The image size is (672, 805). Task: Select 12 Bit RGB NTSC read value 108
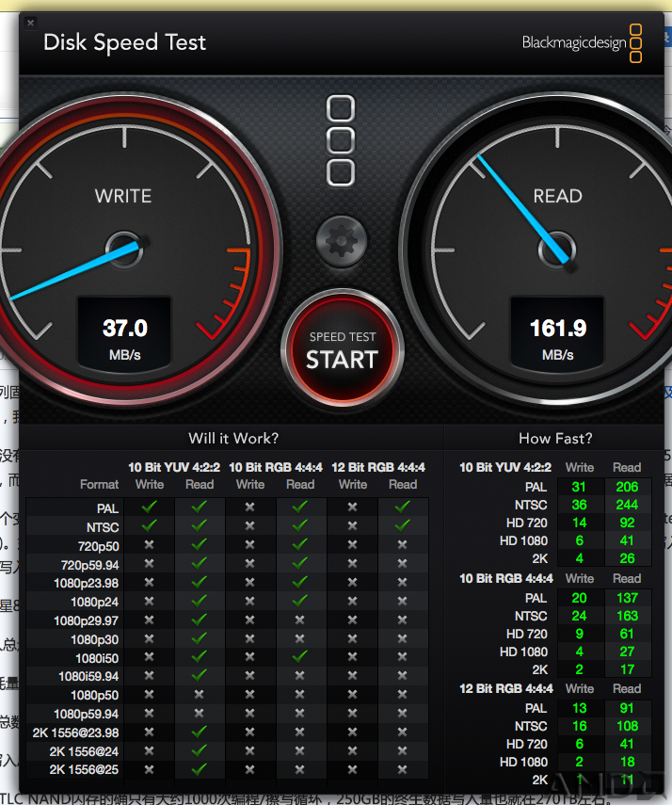[627, 726]
